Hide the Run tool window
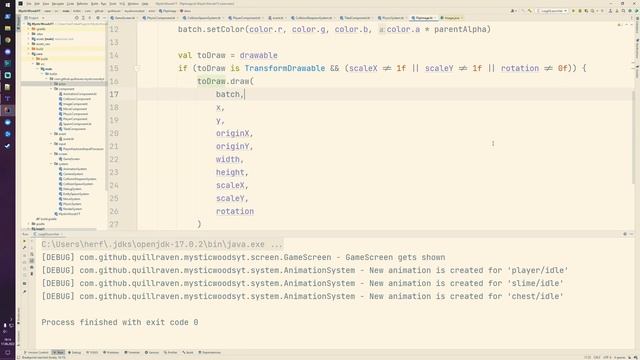Screen dimensions: 640x360 (x=631, y=234)
